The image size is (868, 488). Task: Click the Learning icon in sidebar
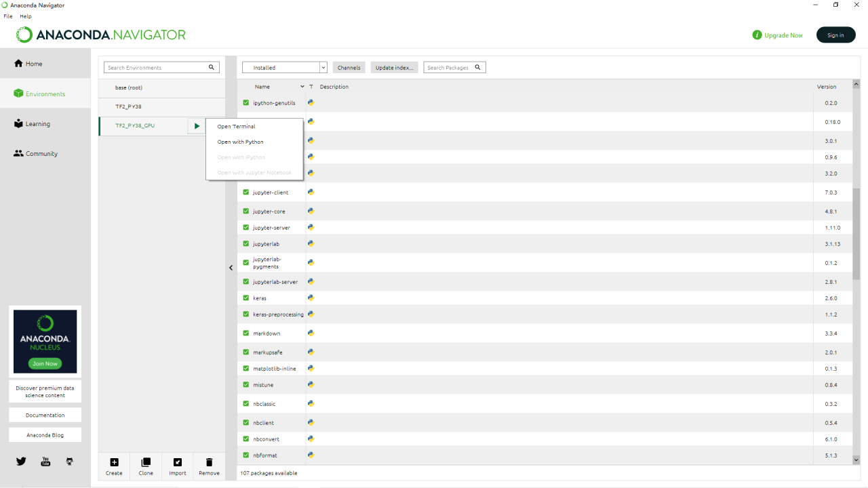click(19, 123)
